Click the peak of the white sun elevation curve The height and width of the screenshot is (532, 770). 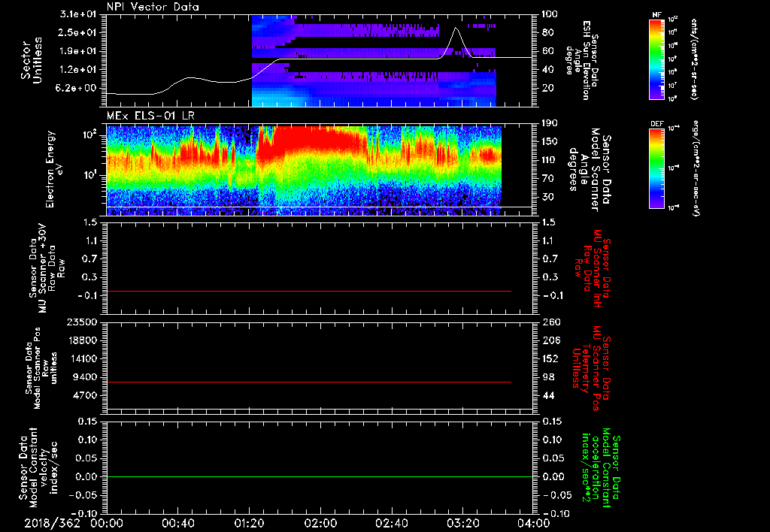456,28
